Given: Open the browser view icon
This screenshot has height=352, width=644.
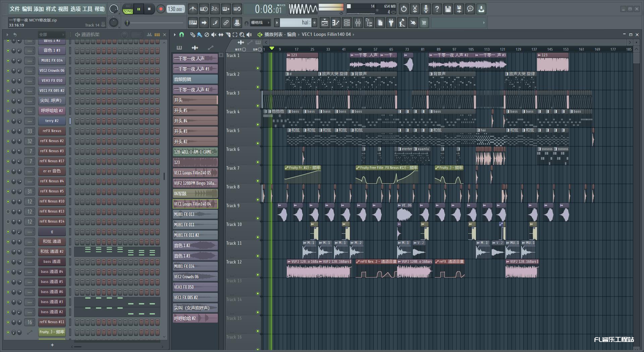Looking at the screenshot, I should pyautogui.click(x=369, y=23).
